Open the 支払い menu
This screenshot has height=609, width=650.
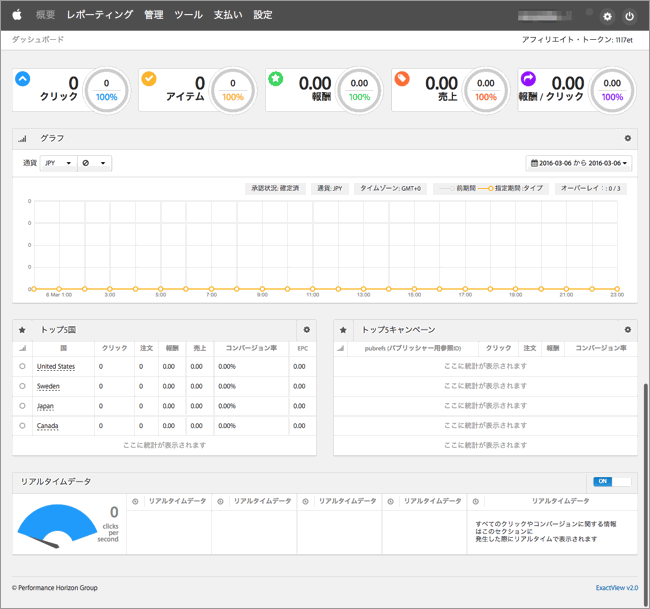pyautogui.click(x=226, y=15)
